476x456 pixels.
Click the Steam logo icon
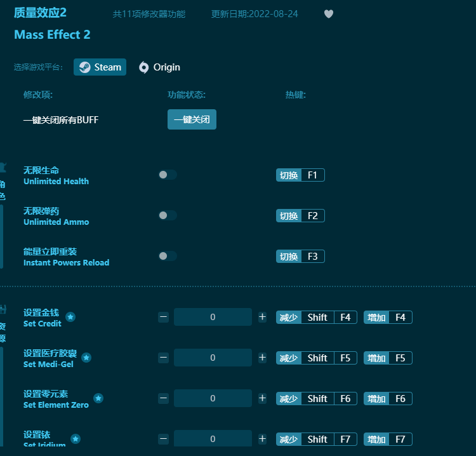point(84,67)
